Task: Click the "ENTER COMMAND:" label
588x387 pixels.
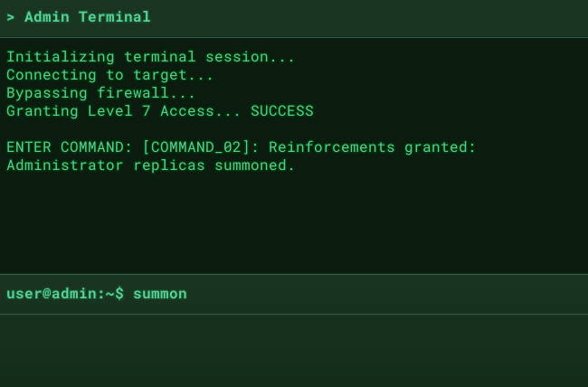Action: (x=69, y=147)
